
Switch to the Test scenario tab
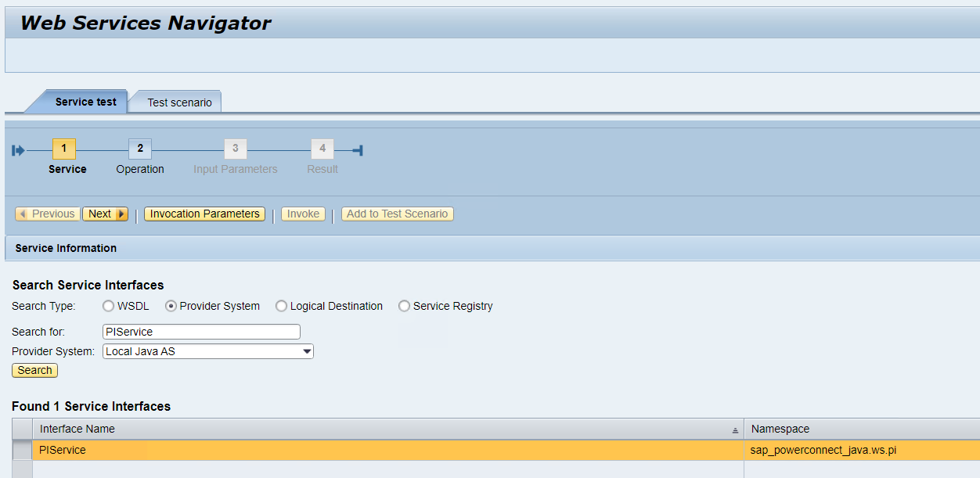point(179,102)
